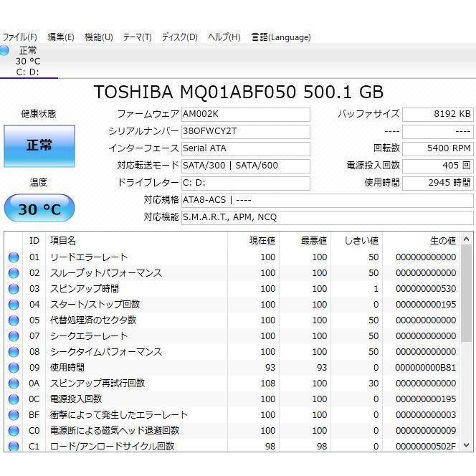Click the status icon for attribute BF
The image size is (476, 476).
tap(14, 415)
